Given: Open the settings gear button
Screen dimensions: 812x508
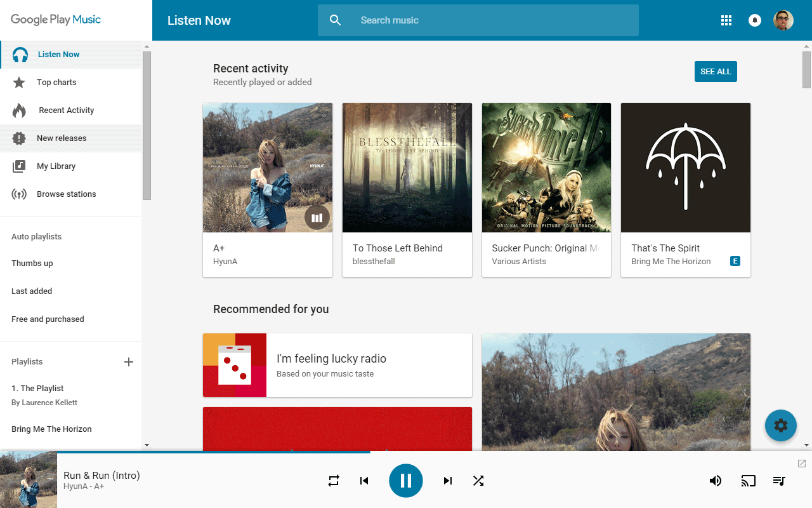Looking at the screenshot, I should click(x=780, y=425).
